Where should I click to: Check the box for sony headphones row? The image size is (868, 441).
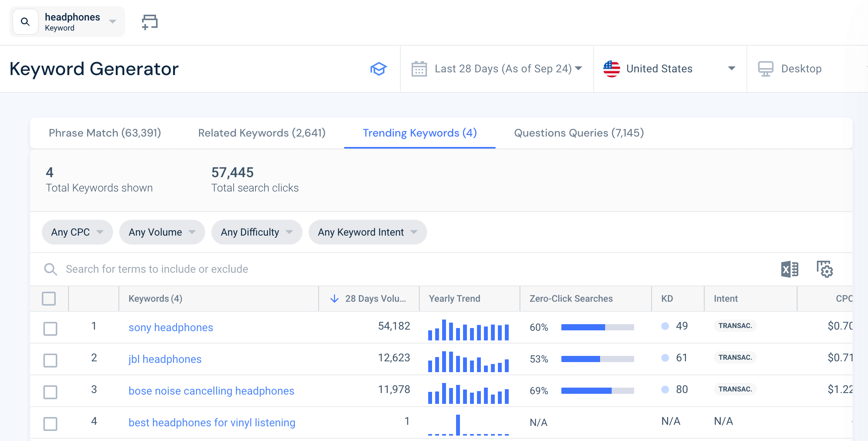coord(50,329)
